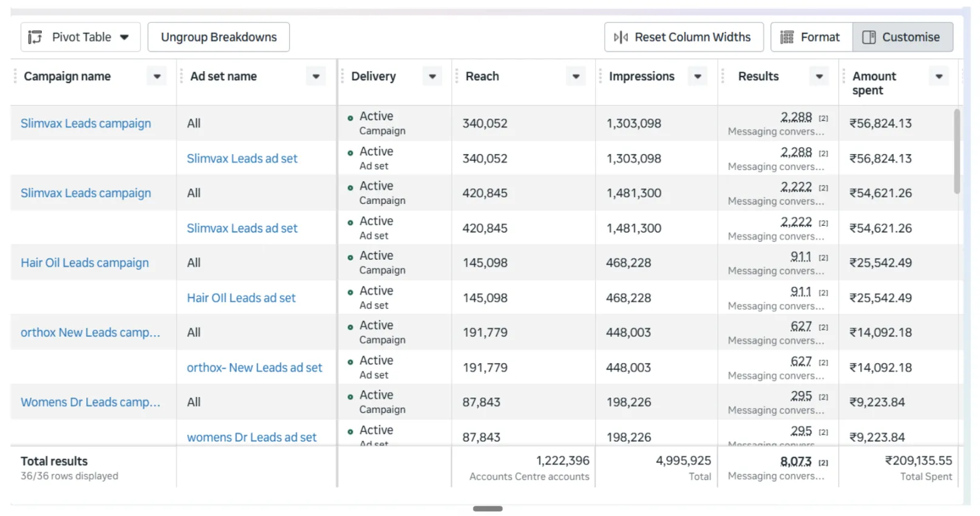Click the drag handle beside Campaign name
Screen dimensions: 980x516
point(15,76)
